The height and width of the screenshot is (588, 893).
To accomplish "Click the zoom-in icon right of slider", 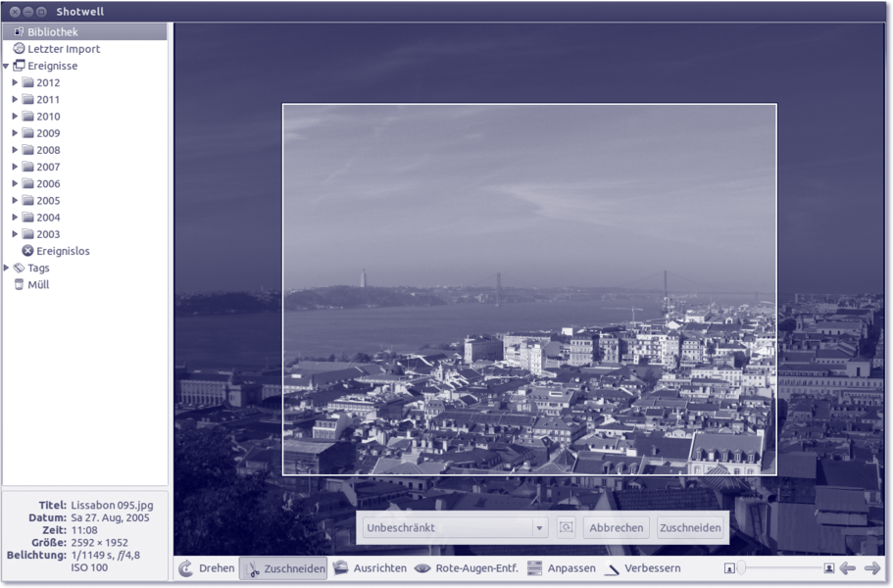I will [829, 568].
